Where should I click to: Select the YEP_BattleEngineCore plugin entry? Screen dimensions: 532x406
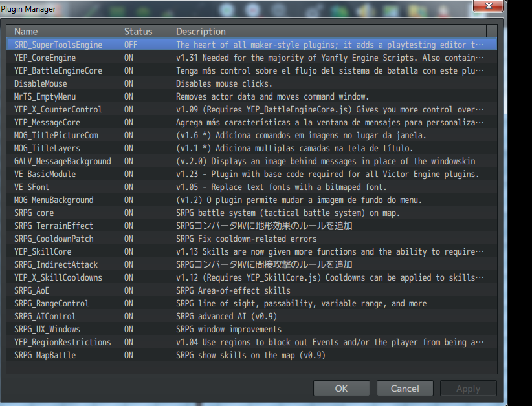coord(251,70)
